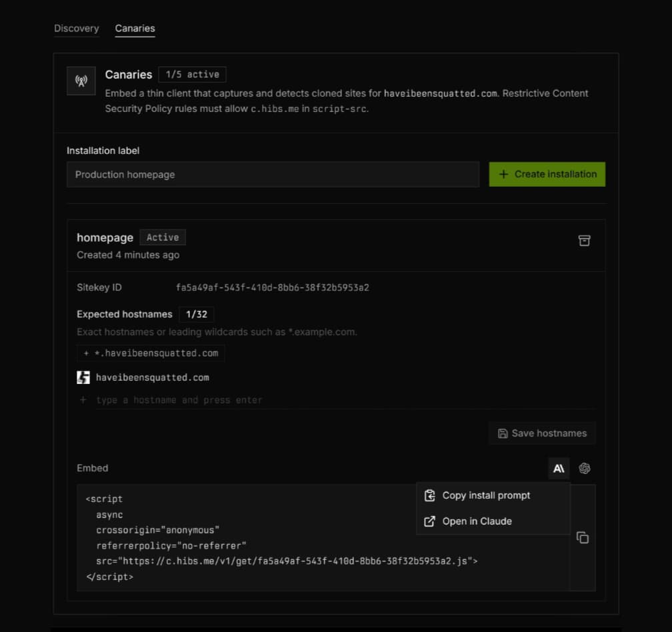Click the Created 4 minutes ago text

128,255
